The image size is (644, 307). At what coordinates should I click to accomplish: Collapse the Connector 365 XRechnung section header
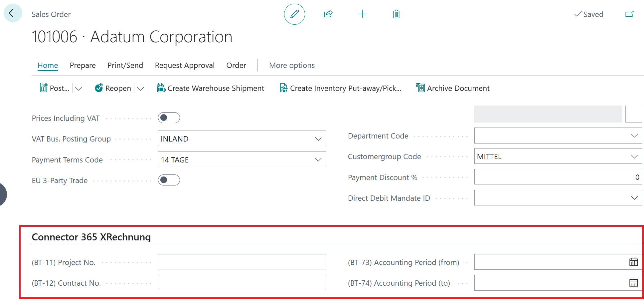(x=91, y=237)
